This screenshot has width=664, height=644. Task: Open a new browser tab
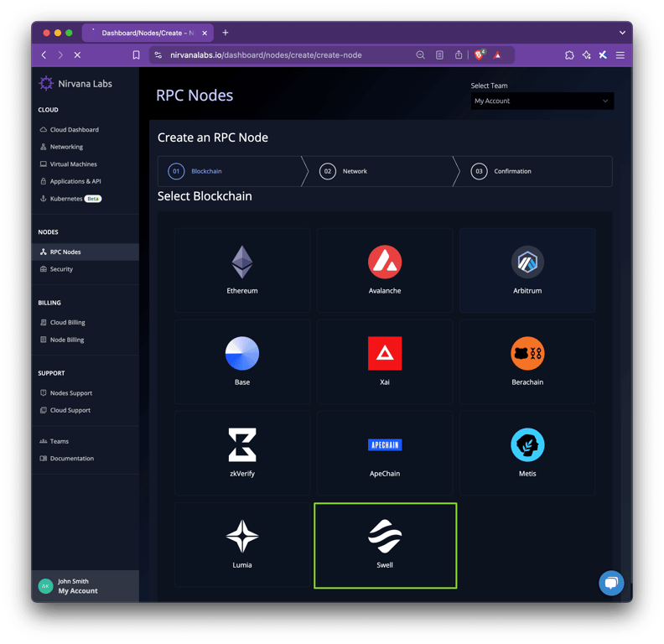pyautogui.click(x=226, y=33)
